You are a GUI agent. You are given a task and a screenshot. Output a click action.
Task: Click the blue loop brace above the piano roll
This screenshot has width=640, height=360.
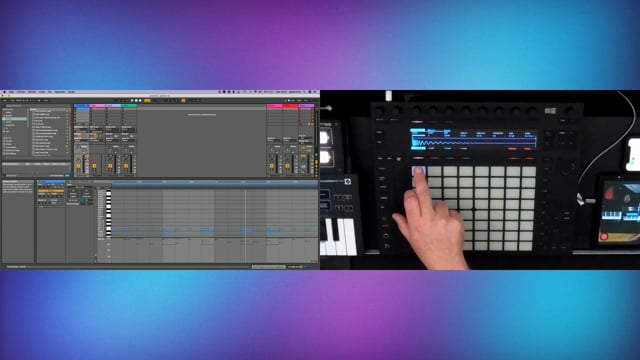[215, 184]
